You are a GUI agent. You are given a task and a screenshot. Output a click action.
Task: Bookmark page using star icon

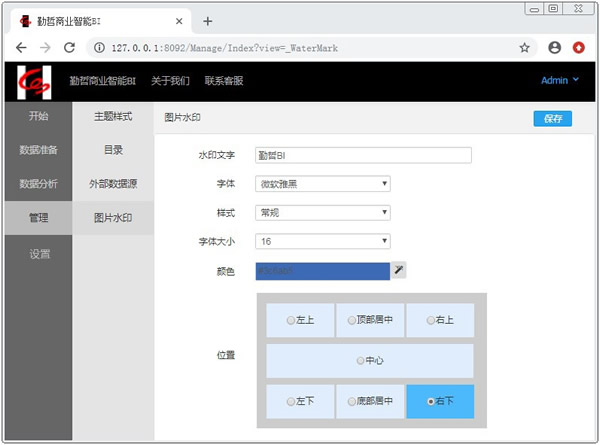[524, 47]
